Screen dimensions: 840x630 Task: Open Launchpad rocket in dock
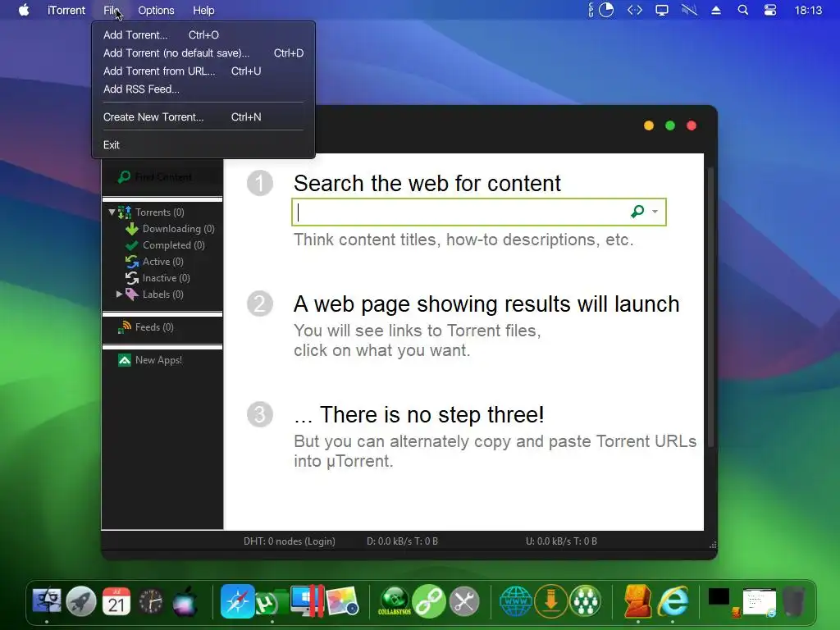click(81, 601)
